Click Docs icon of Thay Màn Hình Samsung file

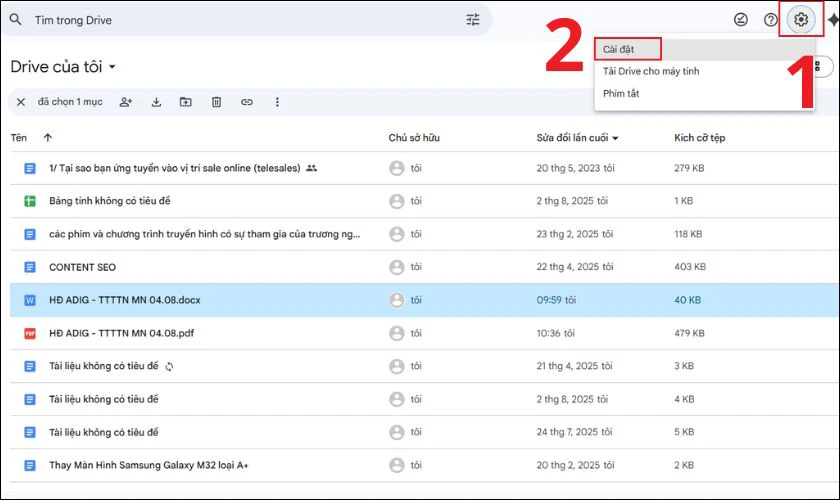30,465
